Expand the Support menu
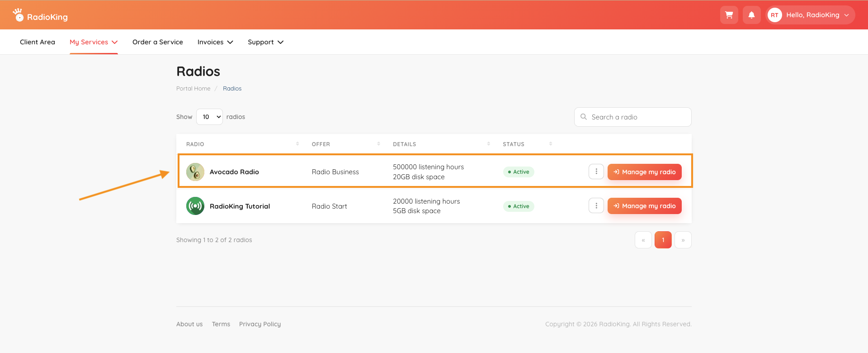This screenshot has width=868, height=353. [265, 42]
